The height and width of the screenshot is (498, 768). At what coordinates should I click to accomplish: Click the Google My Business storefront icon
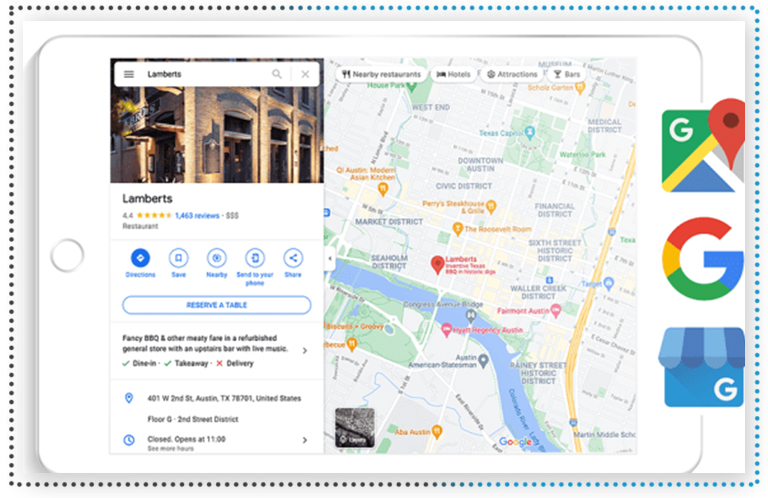tap(703, 367)
